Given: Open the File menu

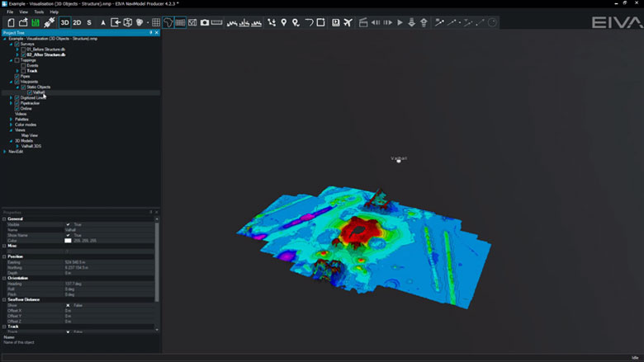Looking at the screenshot, I should (x=10, y=12).
